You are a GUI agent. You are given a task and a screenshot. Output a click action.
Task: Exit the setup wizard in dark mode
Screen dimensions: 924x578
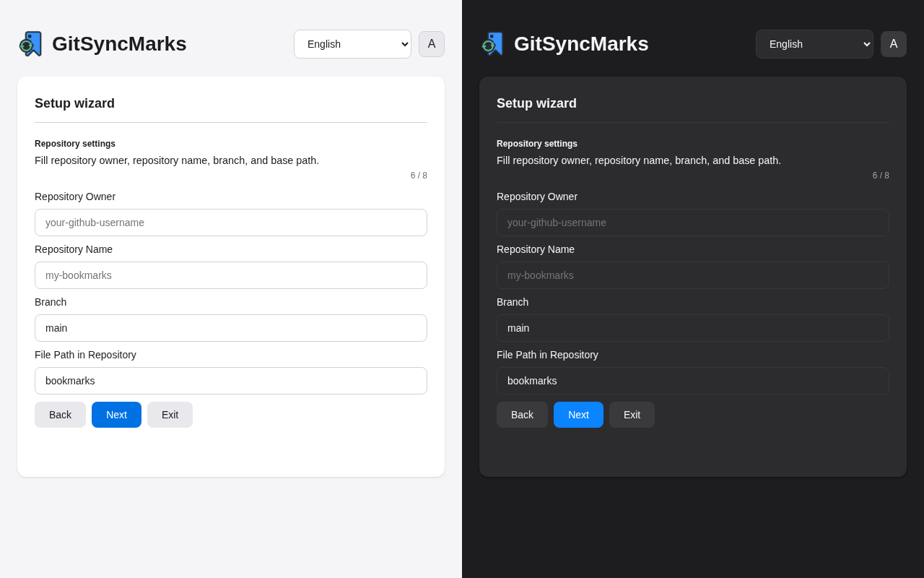point(632,415)
